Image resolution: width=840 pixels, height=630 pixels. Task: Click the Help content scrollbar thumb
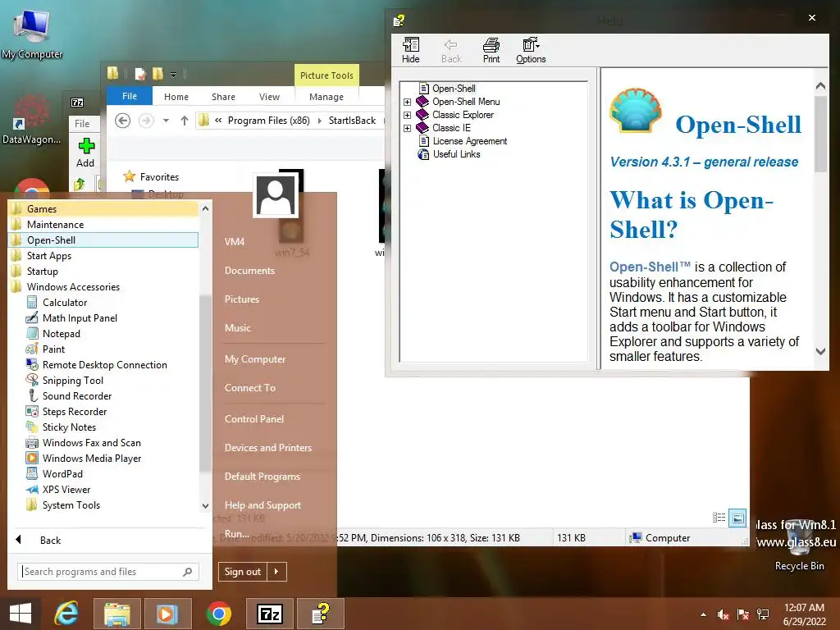(820, 134)
